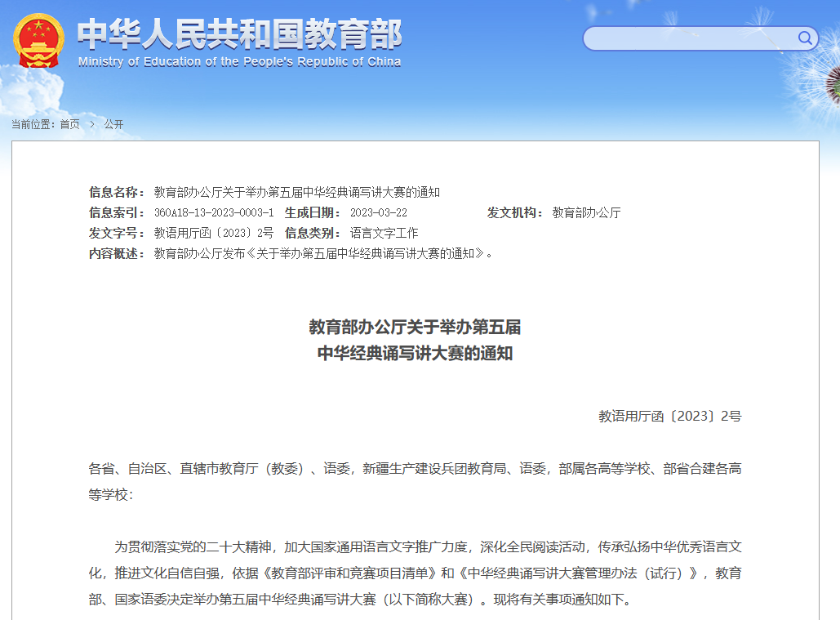Click the right-aligned document number 教语用厅函〔2023〕2号
Viewport: 840px width, 620px height.
[669, 416]
